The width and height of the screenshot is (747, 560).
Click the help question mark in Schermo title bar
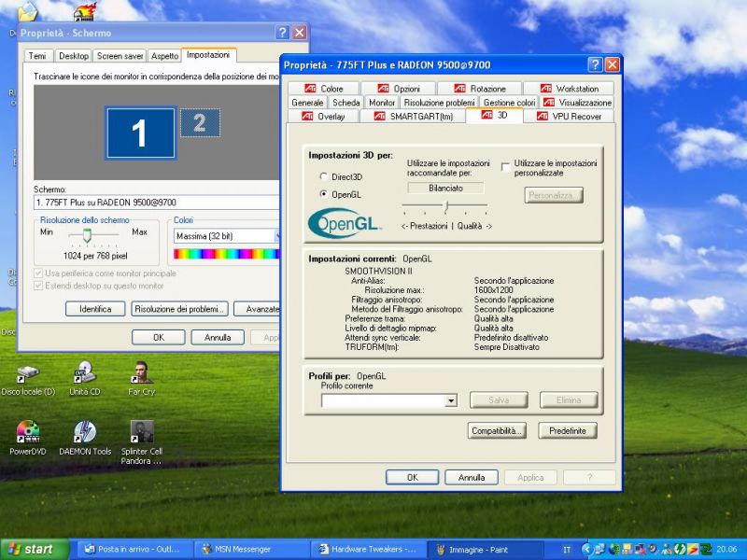point(282,33)
